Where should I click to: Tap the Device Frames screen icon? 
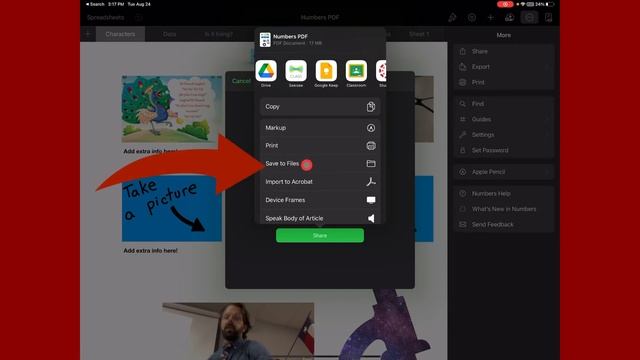coord(371,200)
